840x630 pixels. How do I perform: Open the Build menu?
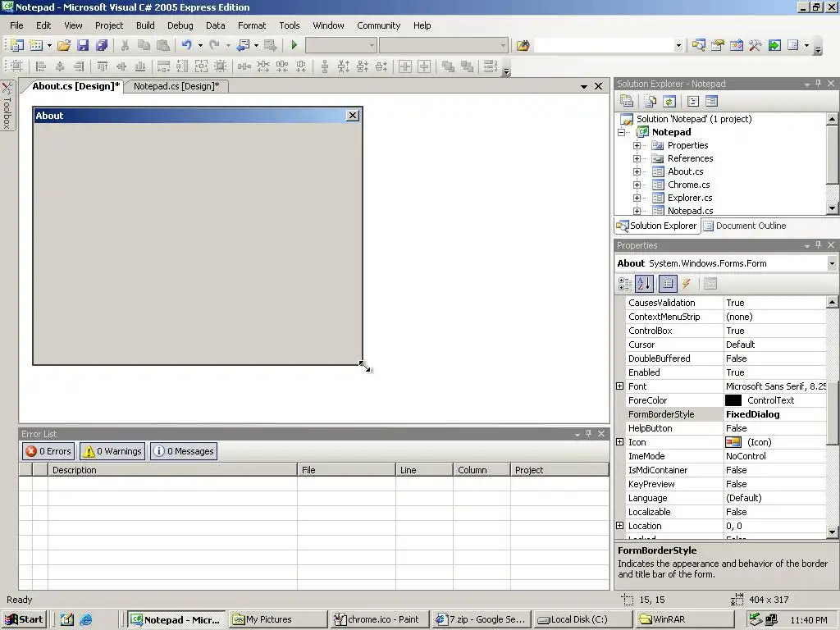click(145, 25)
